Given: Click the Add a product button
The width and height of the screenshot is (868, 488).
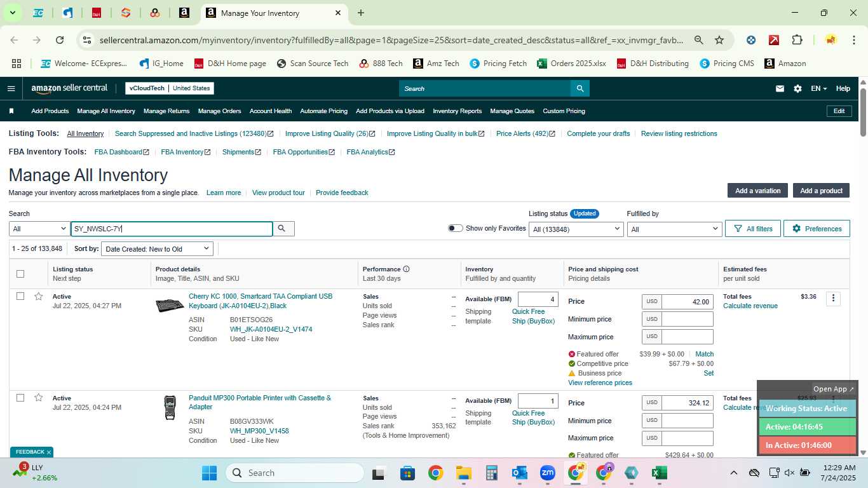Looking at the screenshot, I should pos(821,191).
